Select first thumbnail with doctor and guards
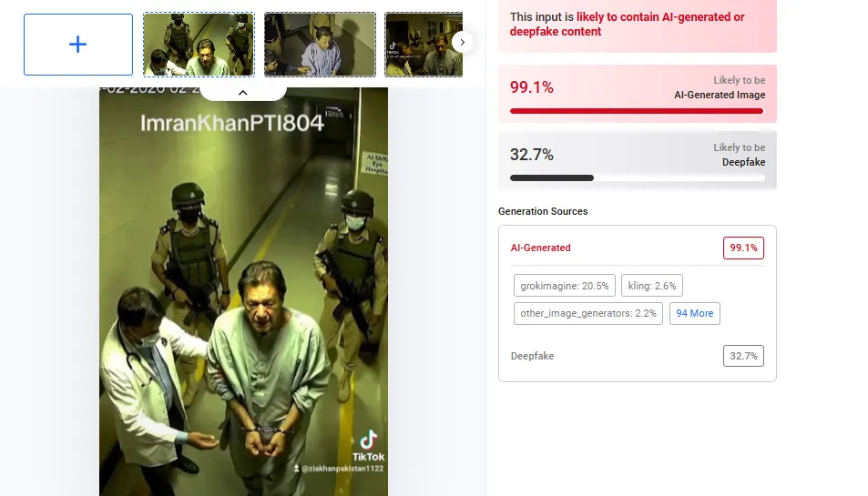Image resolution: width=868 pixels, height=496 pixels. tap(199, 45)
